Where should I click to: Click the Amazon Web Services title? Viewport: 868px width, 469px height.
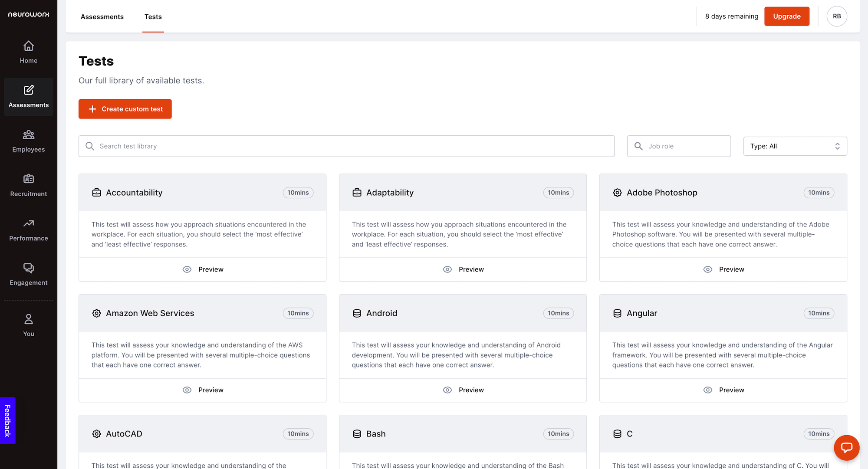[150, 313]
